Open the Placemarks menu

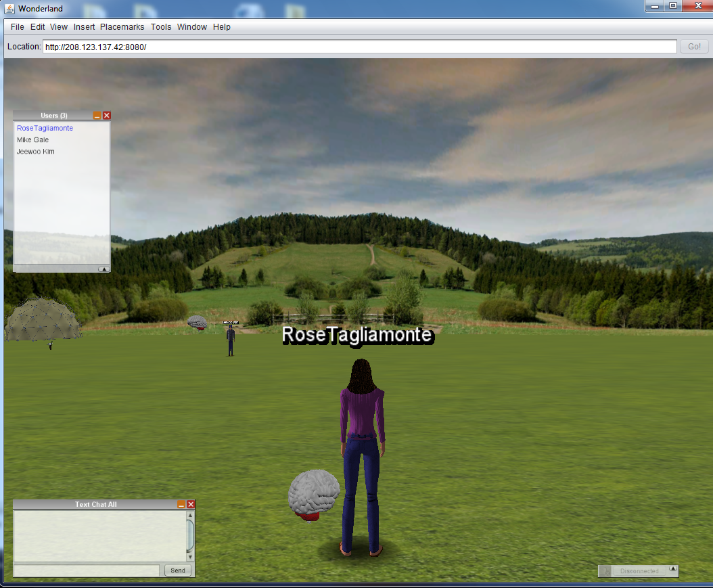pos(122,27)
